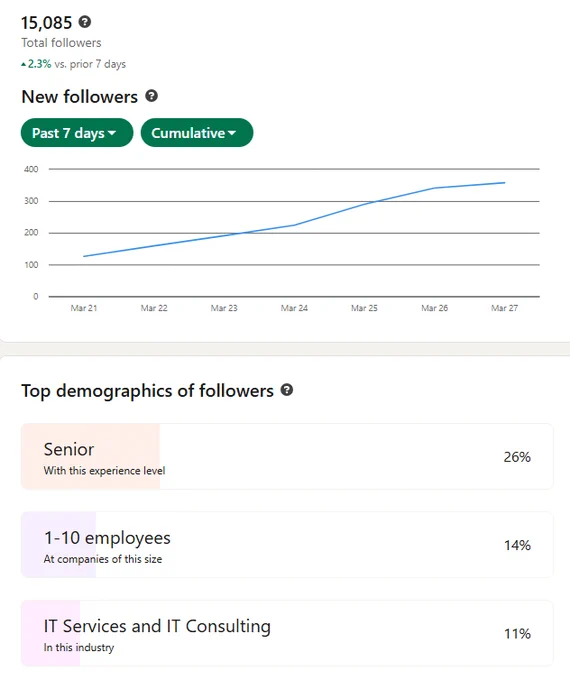
Task: Click the 11% value on IT Services row
Action: [x=517, y=634]
